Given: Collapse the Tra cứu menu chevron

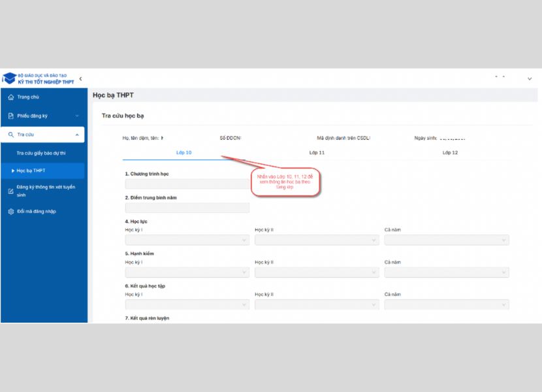Looking at the screenshot, I should tap(77, 135).
